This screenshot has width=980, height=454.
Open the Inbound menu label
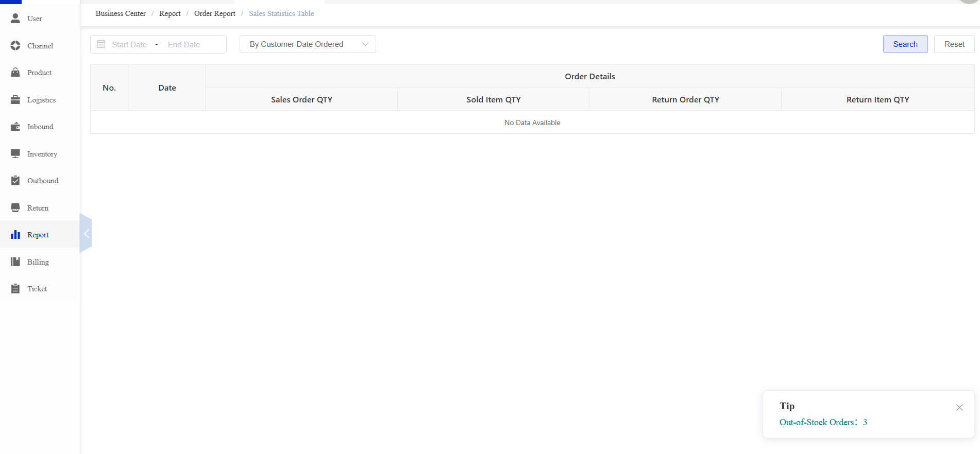40,127
